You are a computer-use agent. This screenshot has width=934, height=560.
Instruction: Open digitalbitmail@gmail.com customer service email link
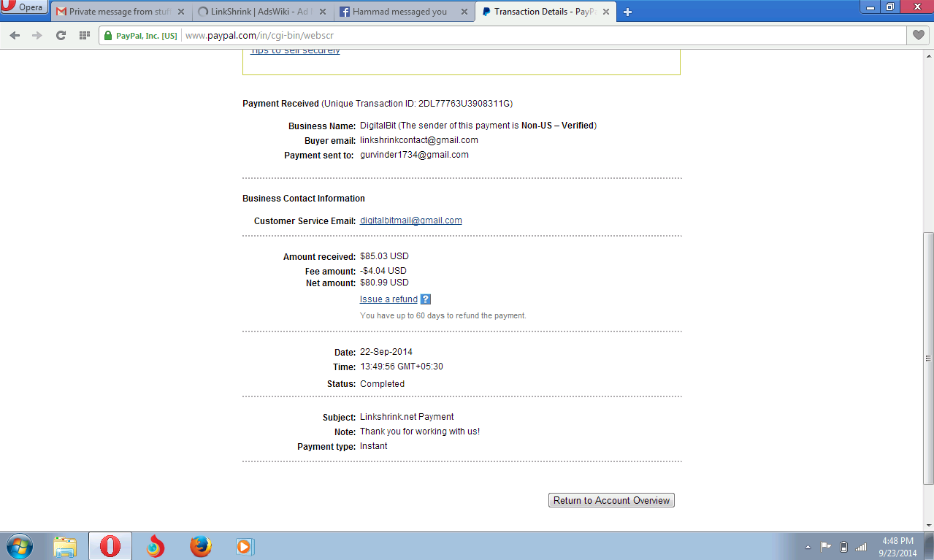(410, 220)
